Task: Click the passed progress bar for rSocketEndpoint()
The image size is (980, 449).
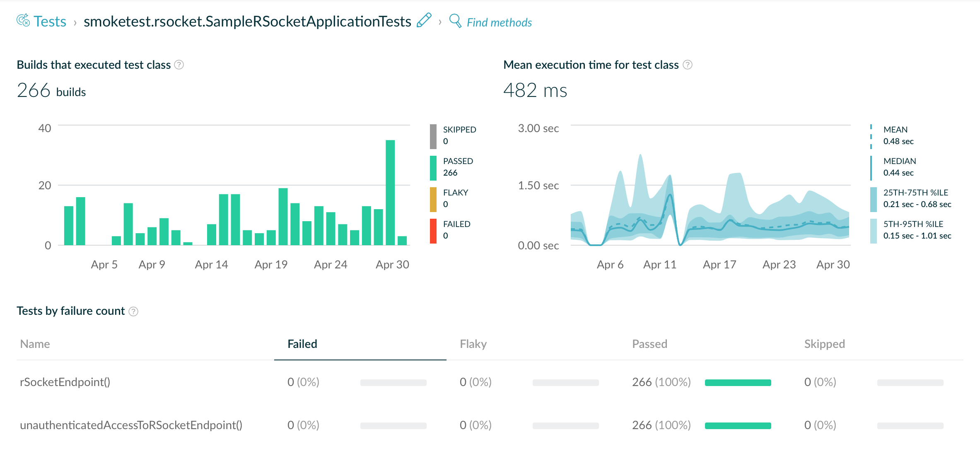Action: click(x=738, y=383)
